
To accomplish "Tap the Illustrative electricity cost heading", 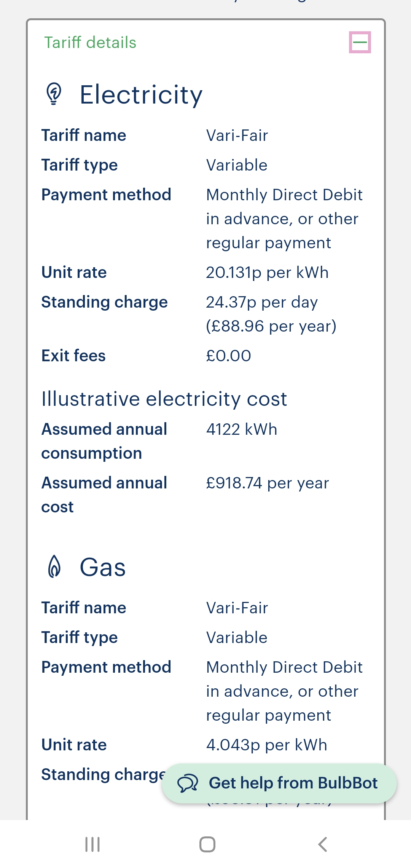I will tap(164, 399).
